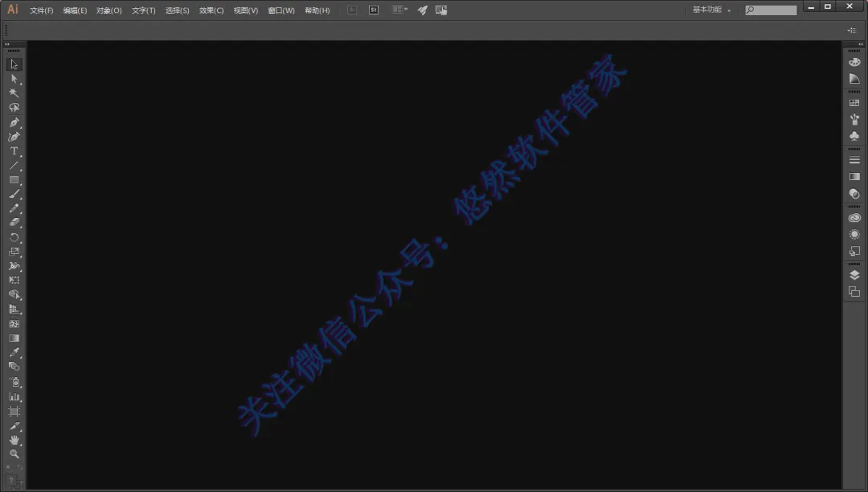Select the Zoom magnifier tool

pos(14,454)
